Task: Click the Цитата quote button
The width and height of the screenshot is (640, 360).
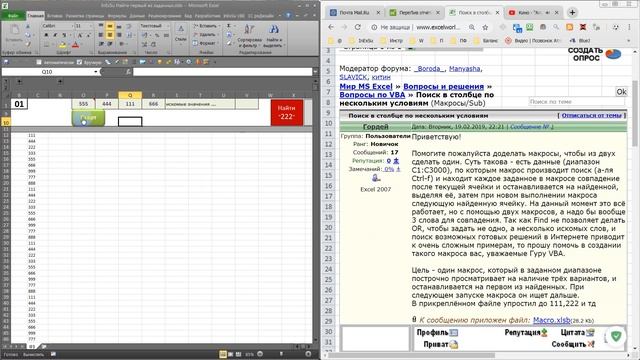Action: (x=578, y=333)
